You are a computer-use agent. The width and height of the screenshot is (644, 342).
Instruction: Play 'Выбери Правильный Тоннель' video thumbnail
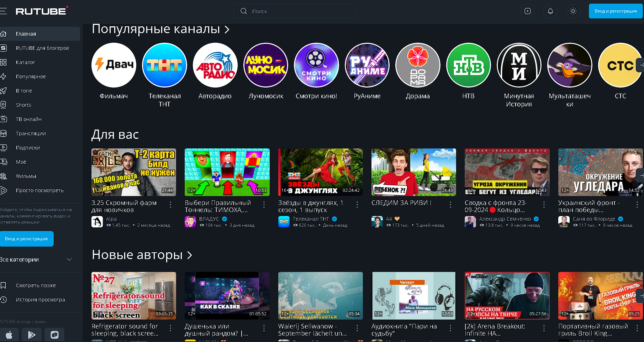pyautogui.click(x=227, y=172)
